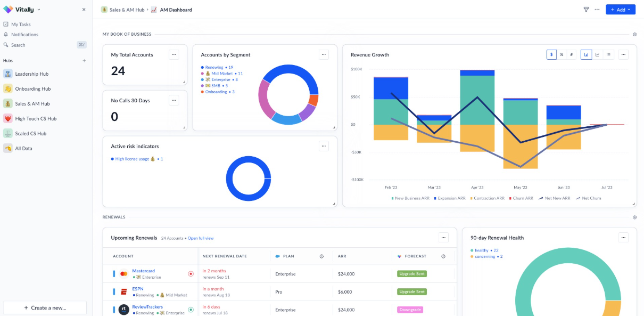The height and width of the screenshot is (316, 644).
Task: Click the ReviewTrackers logo icon
Action: click(123, 310)
